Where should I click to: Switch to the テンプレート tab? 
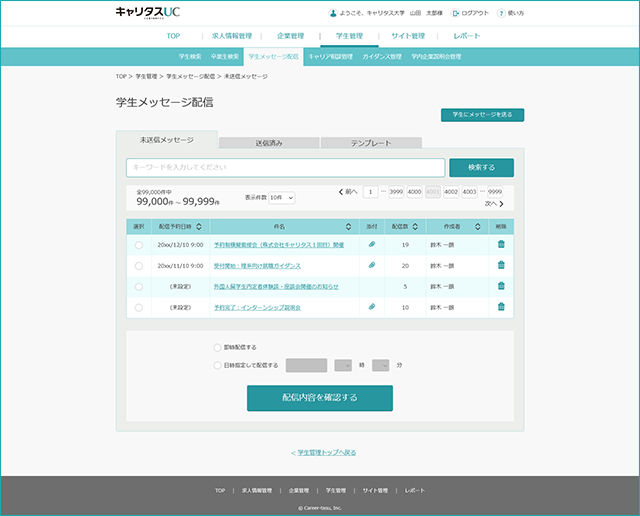(x=371, y=143)
